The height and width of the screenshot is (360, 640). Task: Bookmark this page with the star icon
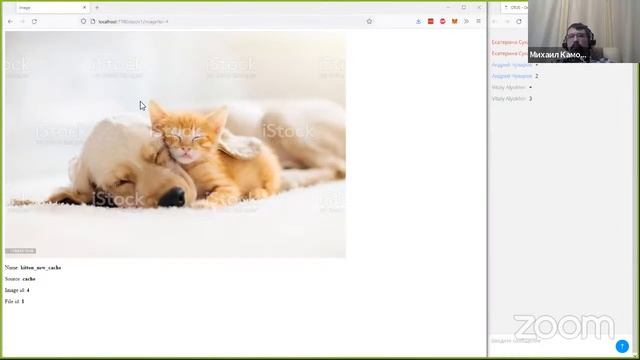coord(369,21)
